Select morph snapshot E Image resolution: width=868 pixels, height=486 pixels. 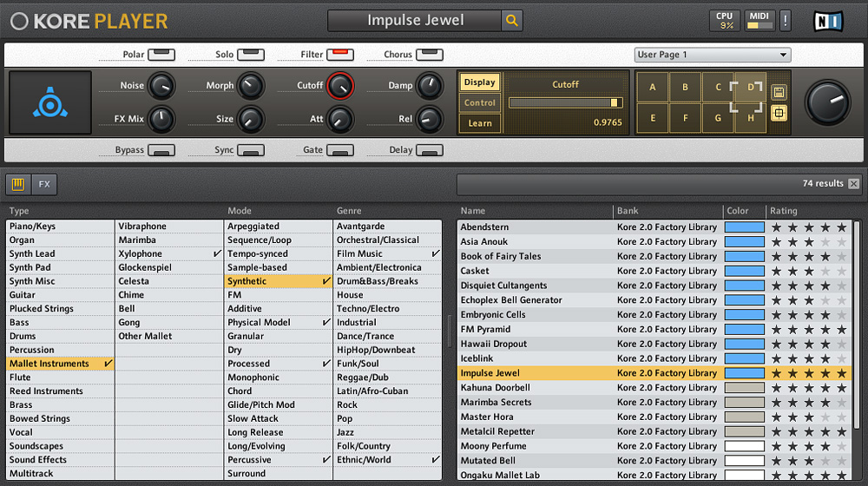[x=653, y=118]
